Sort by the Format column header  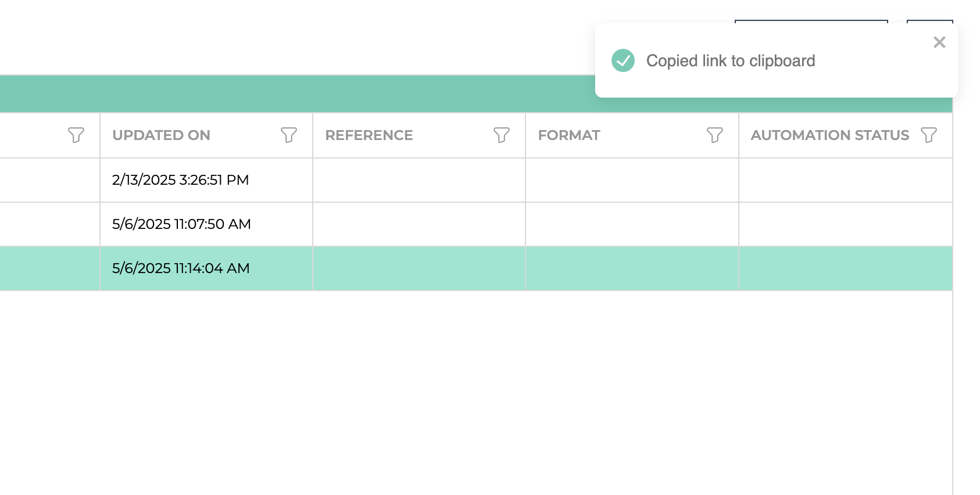(569, 135)
